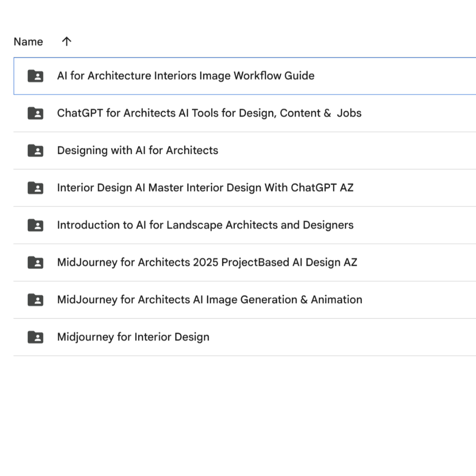Select 'MidJourney for Architects 2025 ProjectBased AI Design AZ'
Viewport: 476px width, 476px height.
(207, 262)
